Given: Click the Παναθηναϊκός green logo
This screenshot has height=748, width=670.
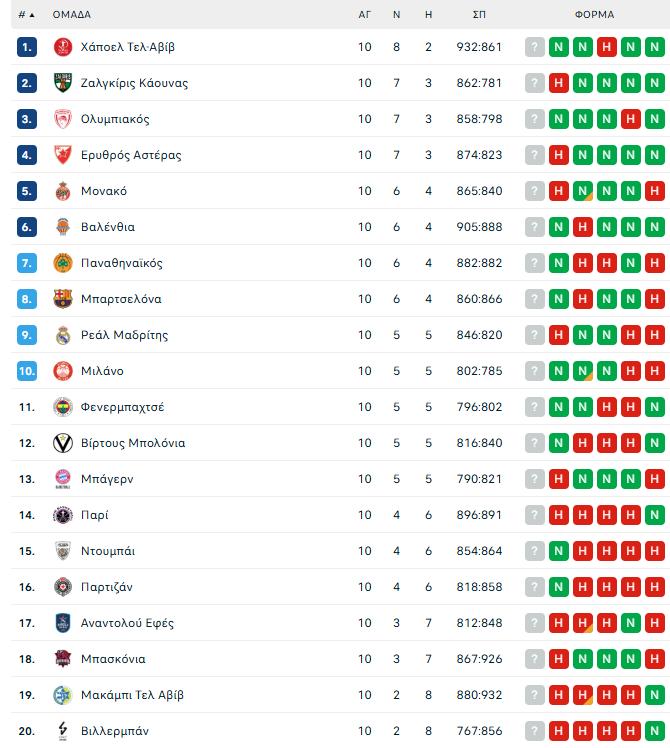Looking at the screenshot, I should coord(63,263).
